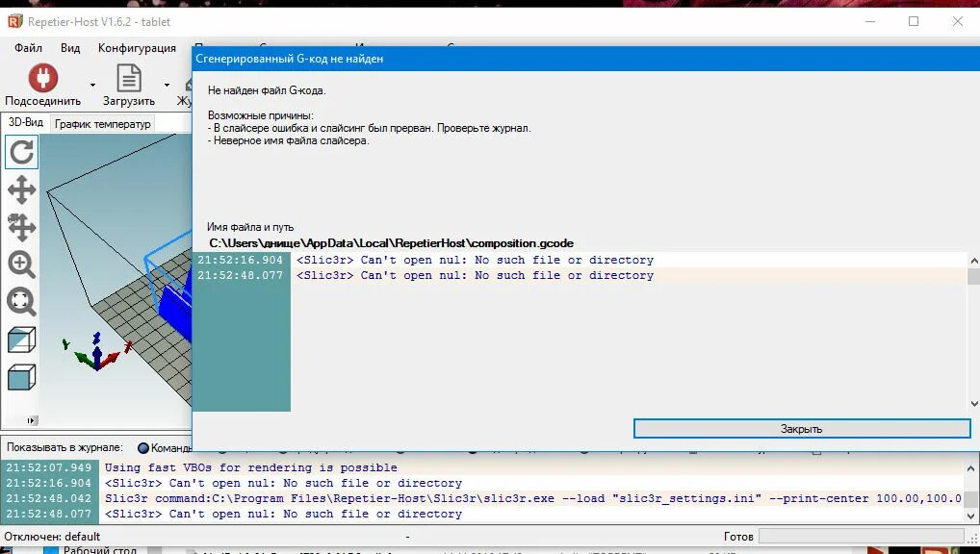Switch to the isometric cube view
This screenshot has height=554, width=980.
coord(22,340)
